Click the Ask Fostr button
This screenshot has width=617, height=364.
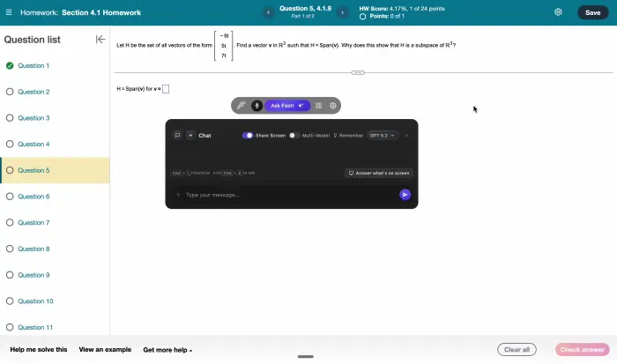[x=287, y=106]
